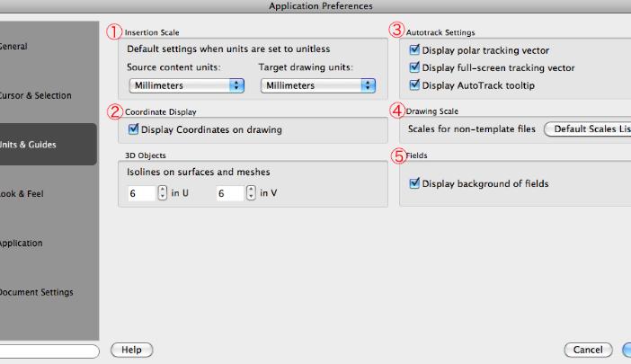Screen dimensions: 631x364
Task: Click the Cancel button
Action: (588, 350)
